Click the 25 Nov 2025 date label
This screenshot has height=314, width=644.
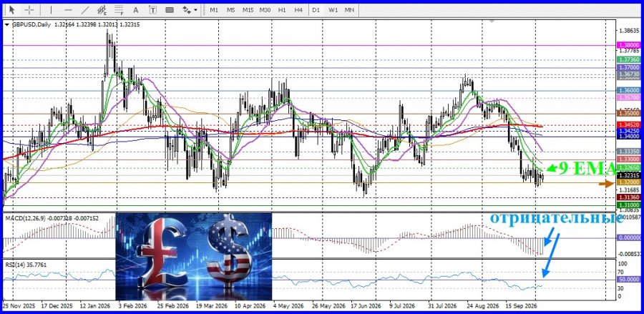(x=19, y=306)
